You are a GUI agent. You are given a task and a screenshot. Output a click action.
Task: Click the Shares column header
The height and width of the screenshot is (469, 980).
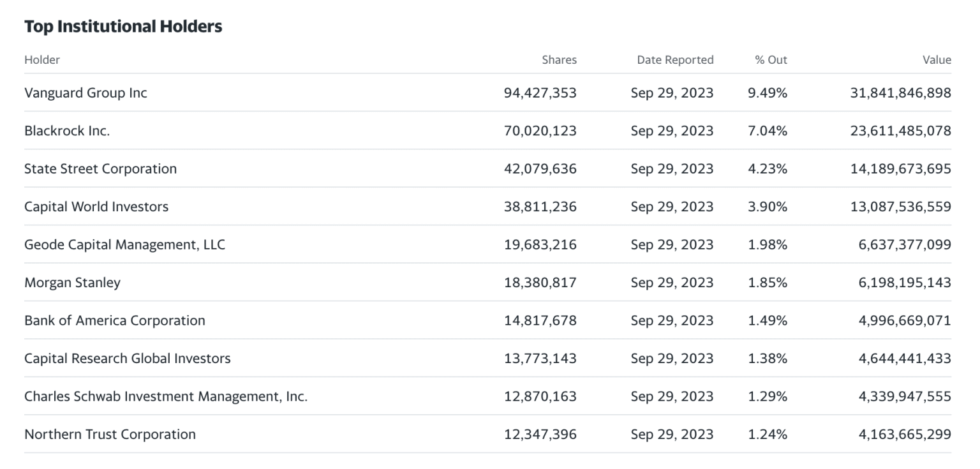(559, 60)
